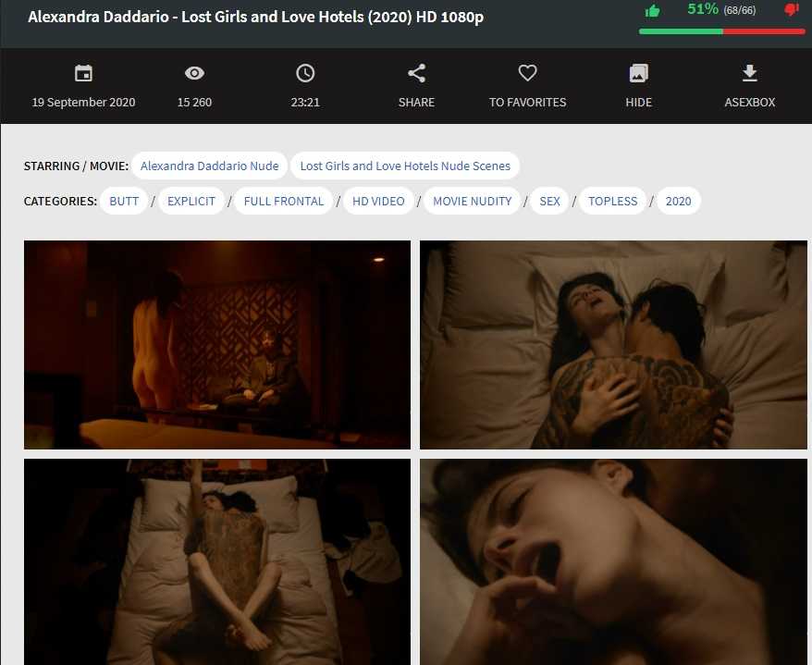812x665 pixels.
Task: Open thumbnail with man seated at table
Action: 216,344
